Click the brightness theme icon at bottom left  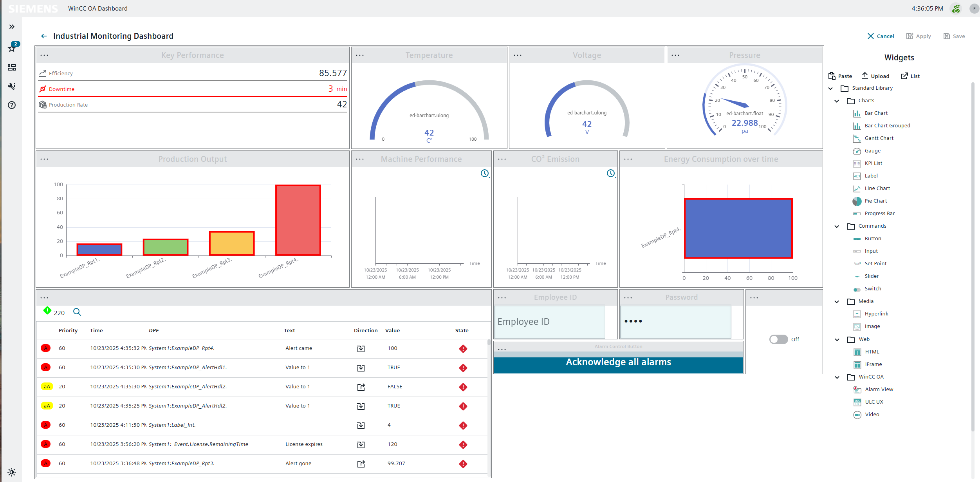point(12,472)
